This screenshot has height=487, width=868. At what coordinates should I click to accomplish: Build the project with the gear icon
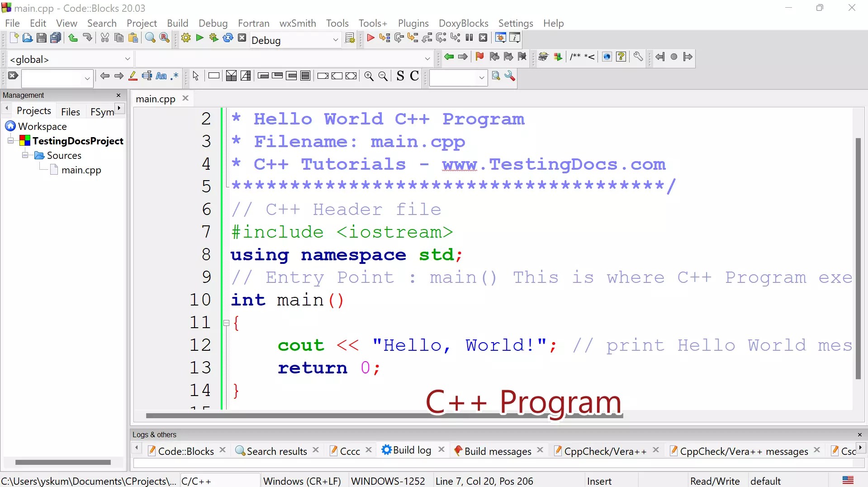[185, 38]
